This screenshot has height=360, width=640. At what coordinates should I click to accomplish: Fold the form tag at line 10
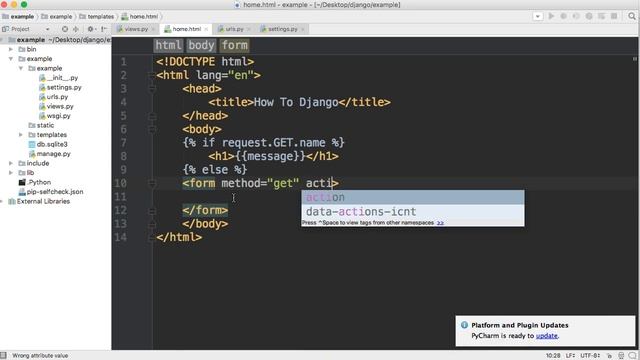(x=152, y=183)
